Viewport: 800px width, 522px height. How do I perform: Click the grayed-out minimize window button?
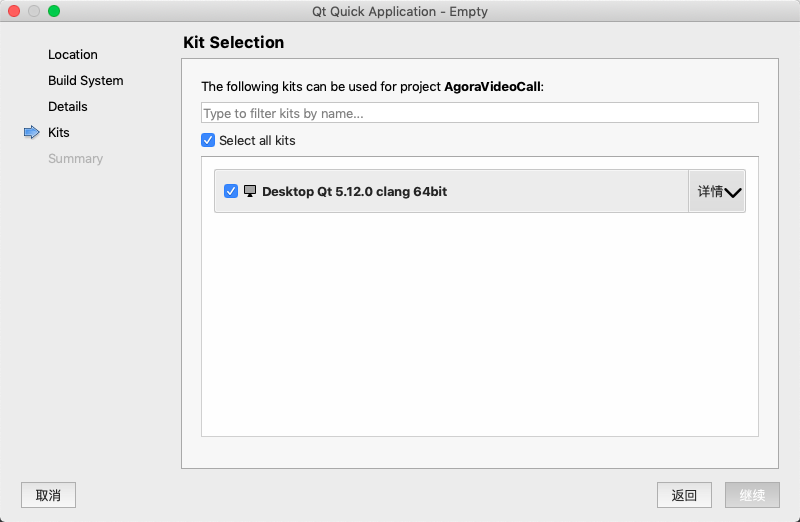click(x=34, y=11)
